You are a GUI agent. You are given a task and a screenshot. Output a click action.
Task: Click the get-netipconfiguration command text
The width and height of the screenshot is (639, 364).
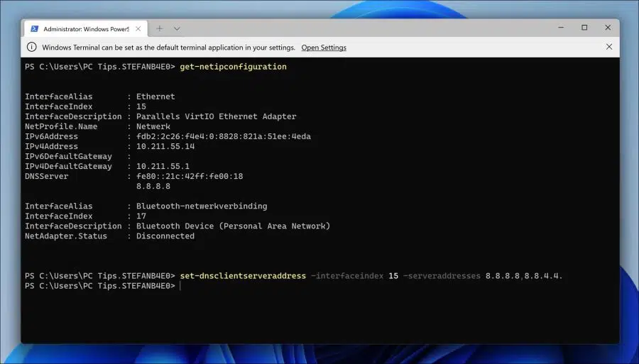233,67
